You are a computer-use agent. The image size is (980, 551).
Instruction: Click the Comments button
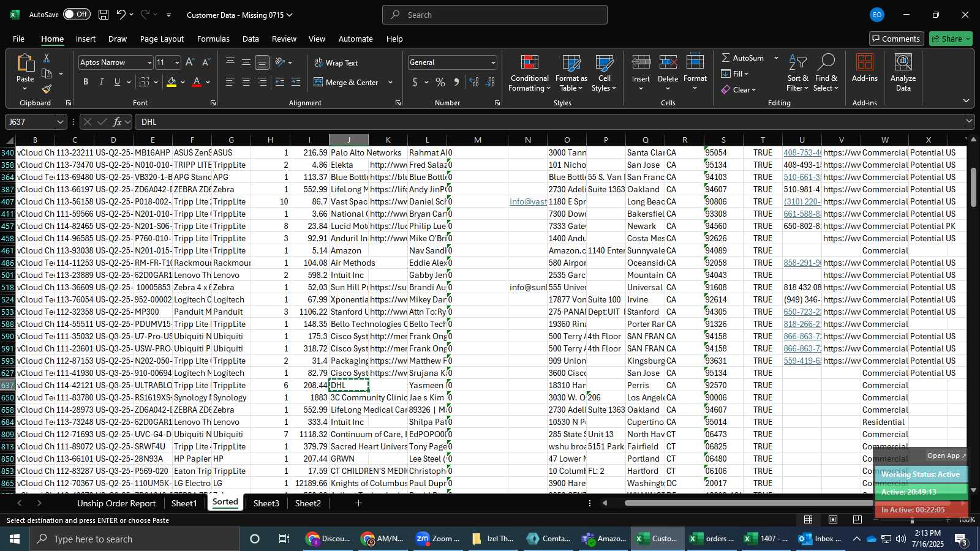896,39
